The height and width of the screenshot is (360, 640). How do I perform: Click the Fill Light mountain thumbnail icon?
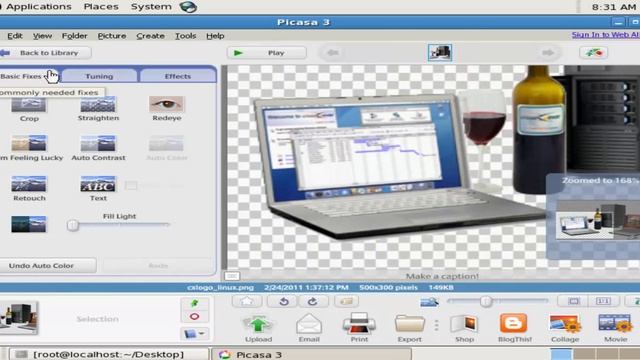(29, 224)
